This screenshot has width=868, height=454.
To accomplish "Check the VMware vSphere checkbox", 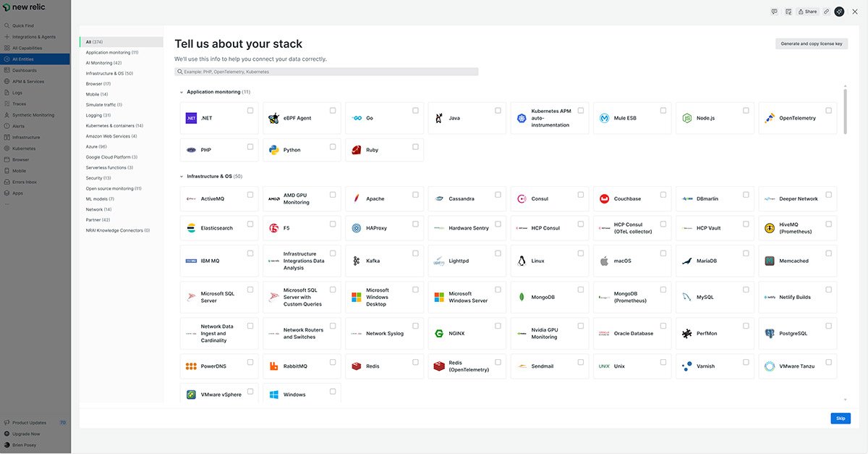I will click(250, 391).
